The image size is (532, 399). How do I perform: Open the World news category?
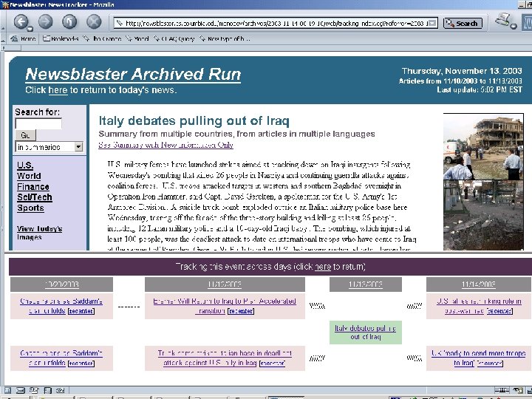click(29, 176)
